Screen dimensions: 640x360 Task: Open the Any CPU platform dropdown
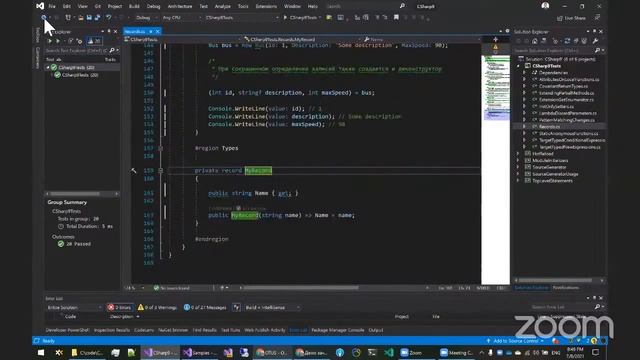tap(182, 18)
